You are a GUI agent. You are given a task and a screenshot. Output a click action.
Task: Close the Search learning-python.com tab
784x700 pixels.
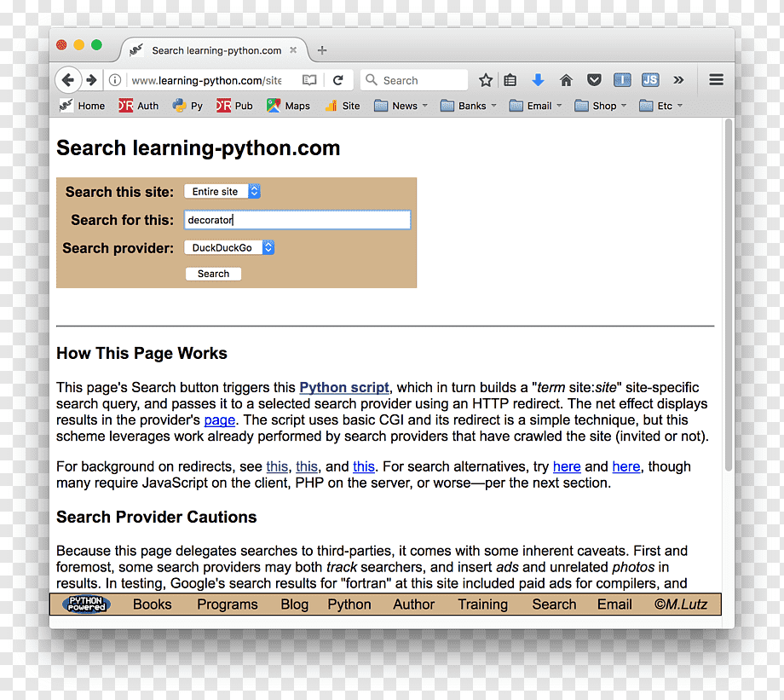click(x=293, y=50)
